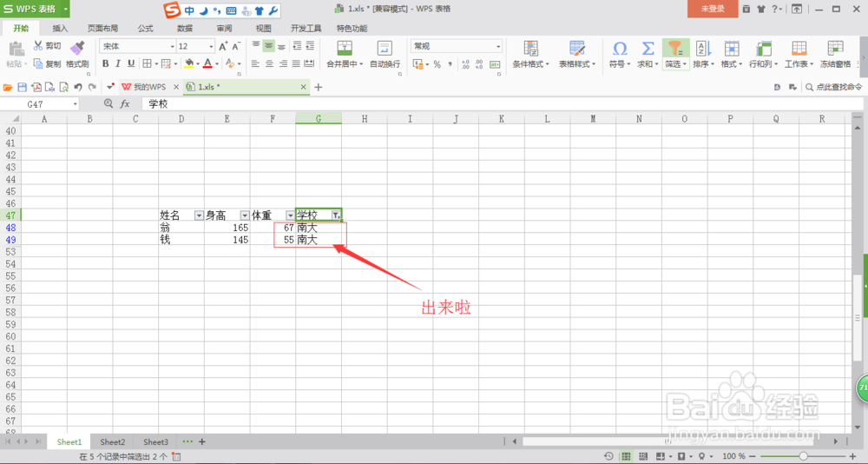Open the Sheet2 worksheet tab
This screenshot has height=464, width=868.
112,441
